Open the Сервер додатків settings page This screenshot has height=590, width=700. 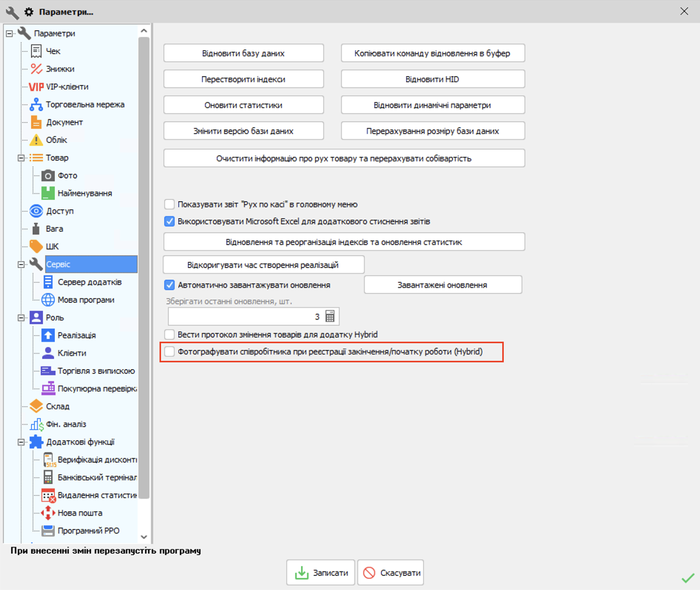click(x=90, y=282)
